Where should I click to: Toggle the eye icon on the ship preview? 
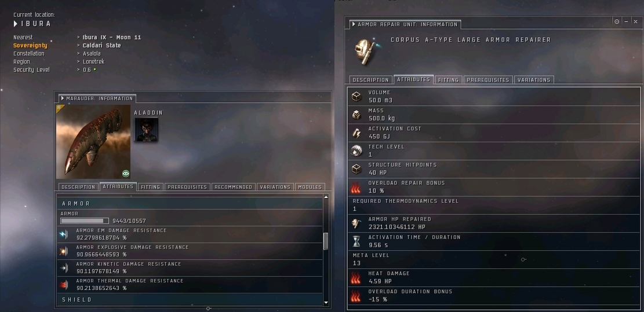[126, 174]
